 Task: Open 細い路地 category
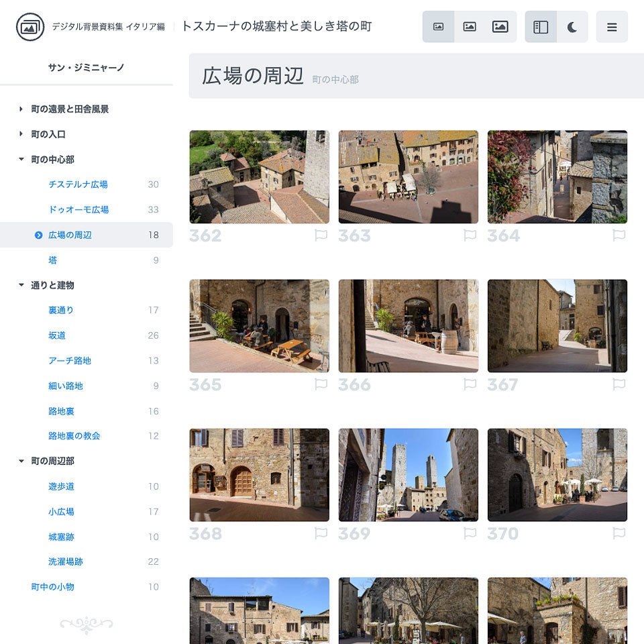click(x=65, y=386)
